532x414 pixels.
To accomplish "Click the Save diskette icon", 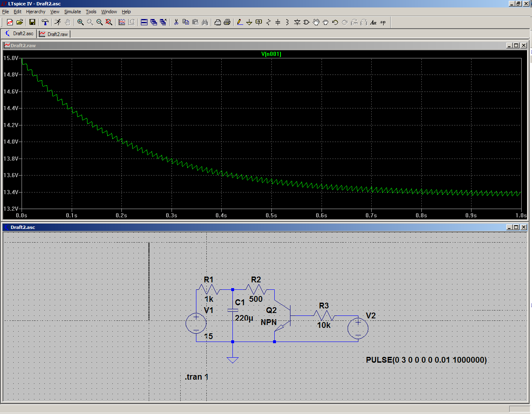I will [x=32, y=22].
